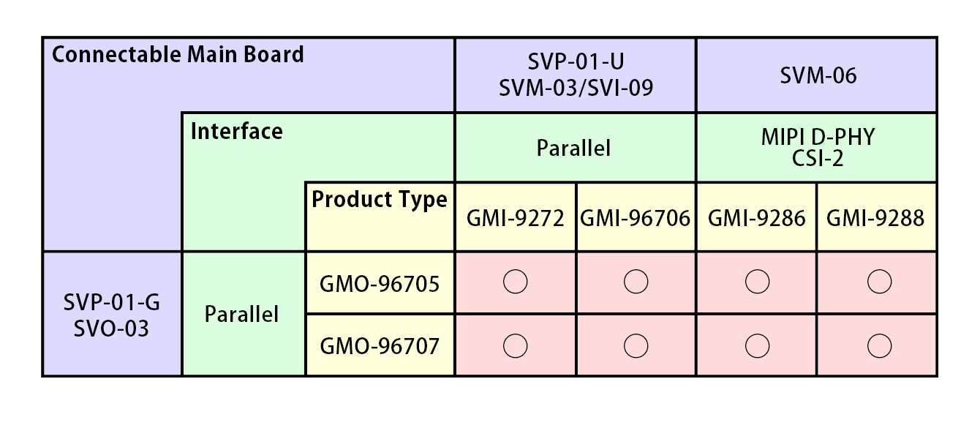Select the circle for GMO-96707 and GMI-9288
Image resolution: width=980 pixels, height=439 pixels.
coord(878,345)
